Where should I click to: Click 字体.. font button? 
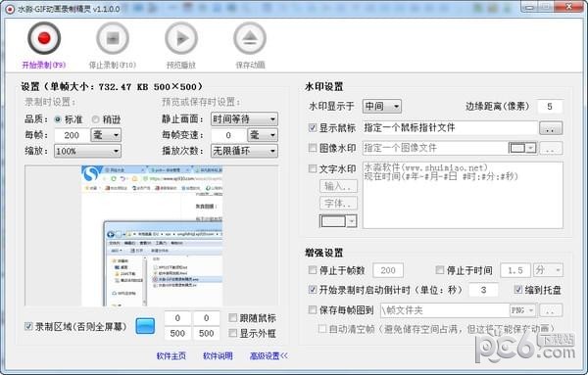(x=338, y=204)
